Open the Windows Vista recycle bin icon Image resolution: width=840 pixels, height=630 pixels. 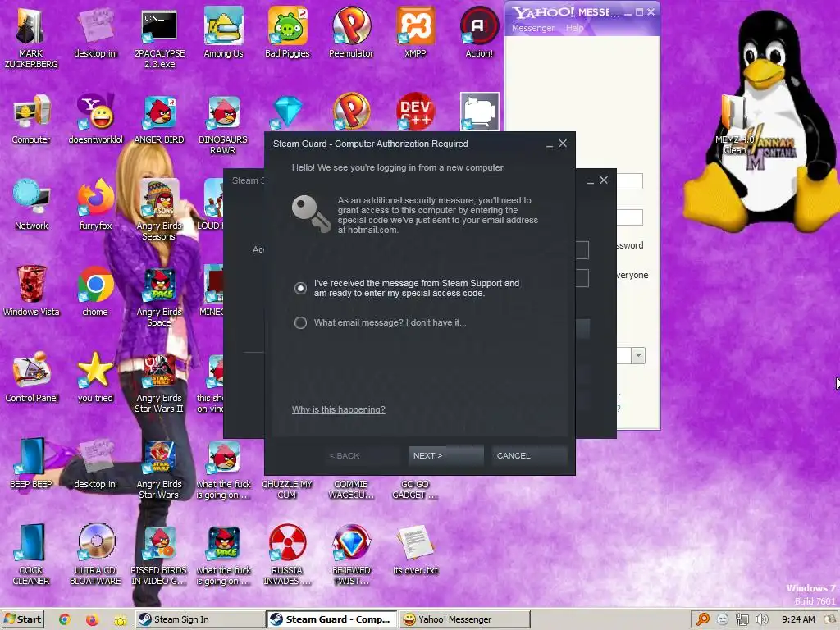[31, 291]
